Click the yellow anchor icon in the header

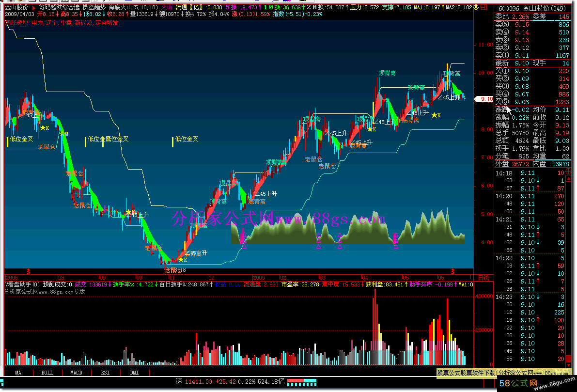point(476,7)
